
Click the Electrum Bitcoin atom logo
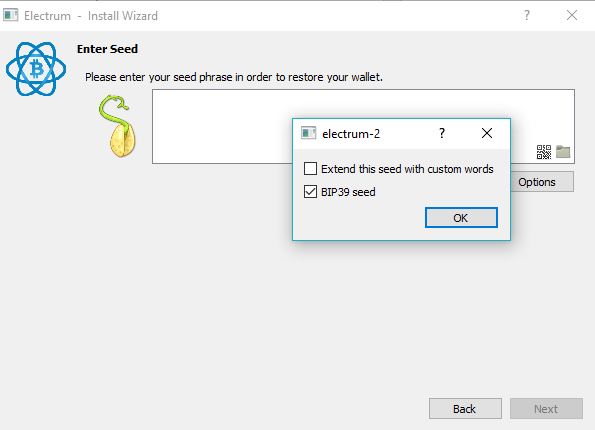(36, 69)
